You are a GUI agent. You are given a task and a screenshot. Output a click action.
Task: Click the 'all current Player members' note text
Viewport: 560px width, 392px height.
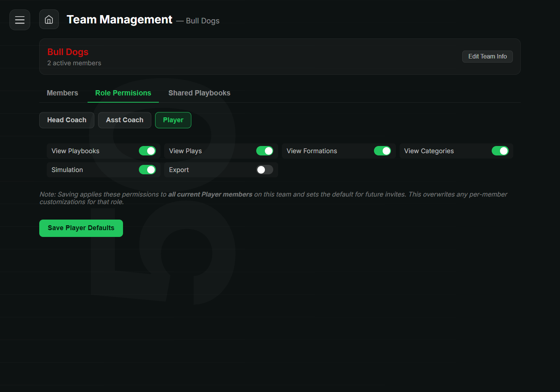[210, 194]
